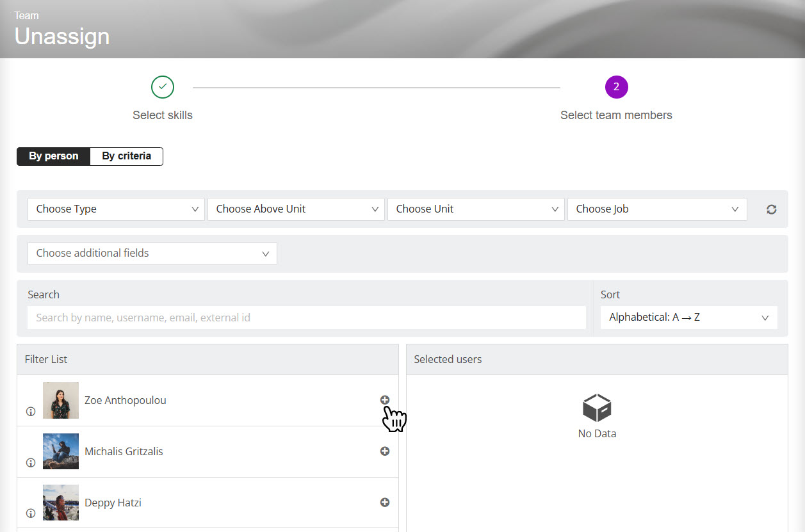The image size is (805, 532).
Task: Expand the Choose Above Unit dropdown
Action: 296,209
